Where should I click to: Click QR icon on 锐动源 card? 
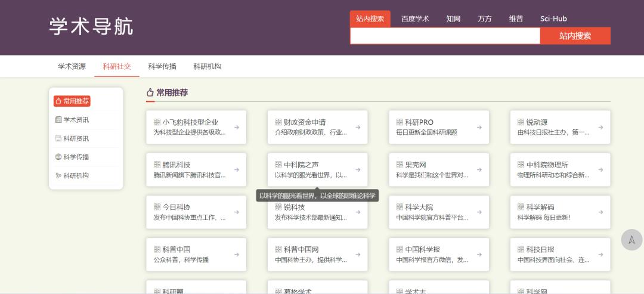click(x=521, y=122)
